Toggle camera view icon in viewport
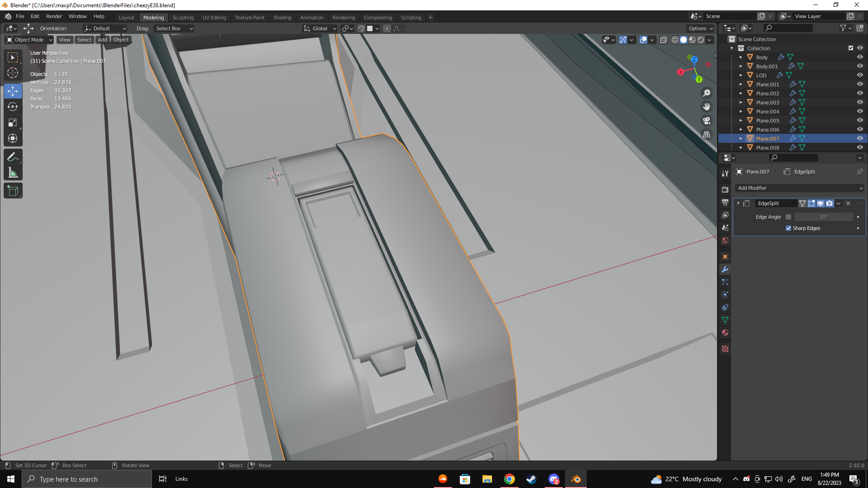This screenshot has height=488, width=868. [707, 121]
